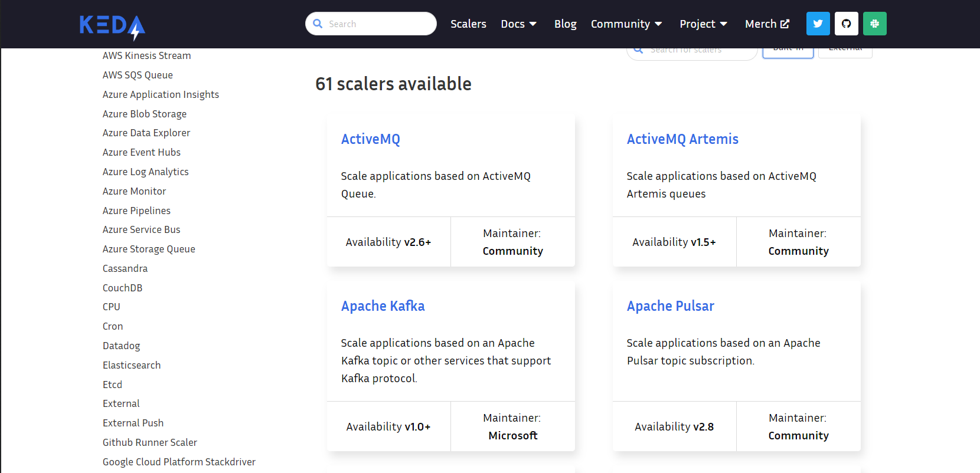
Task: Click "Availability v2.6+" in ActiveMQ card
Action: click(388, 242)
